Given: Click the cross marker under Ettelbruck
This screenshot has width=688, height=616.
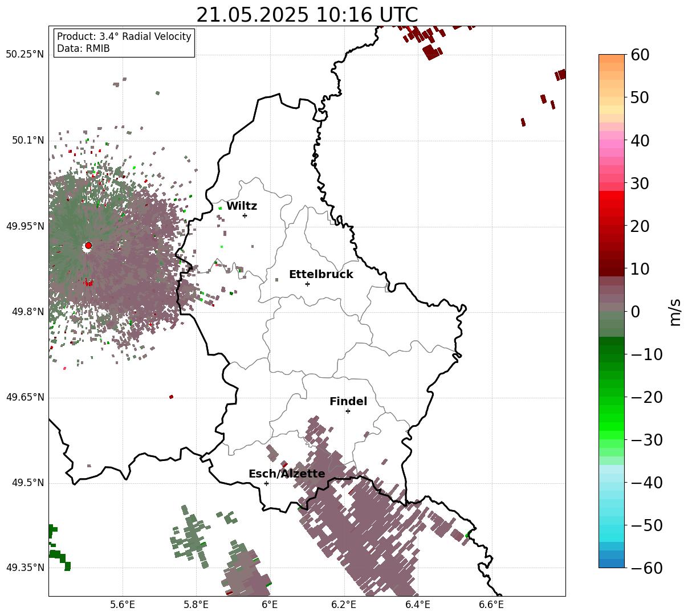Looking at the screenshot, I should click(x=307, y=284).
